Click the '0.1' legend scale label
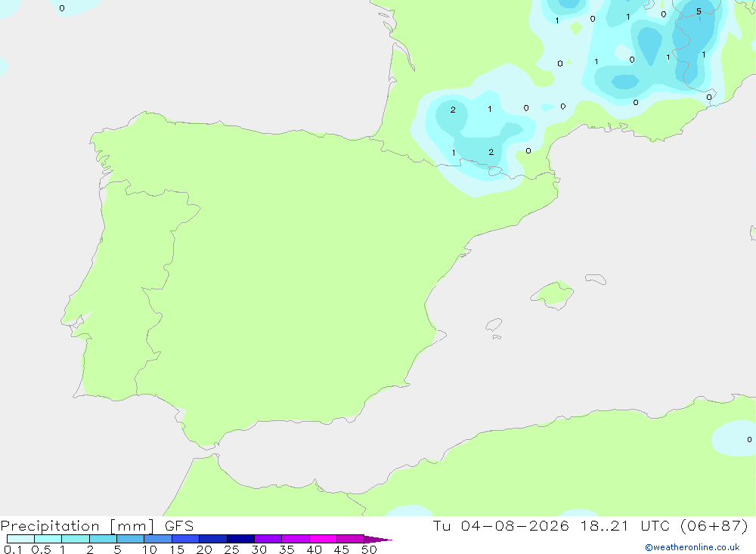This screenshot has width=756, height=554. pos(13,549)
